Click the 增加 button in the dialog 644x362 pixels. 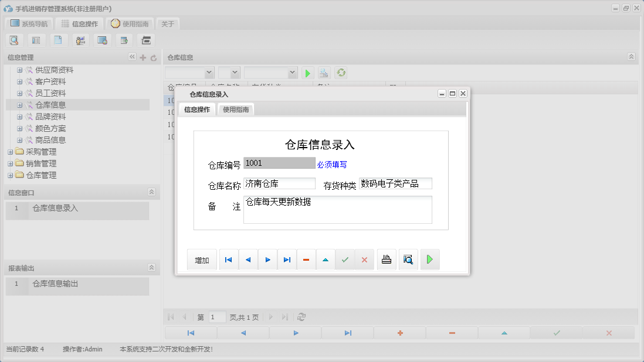pyautogui.click(x=201, y=259)
